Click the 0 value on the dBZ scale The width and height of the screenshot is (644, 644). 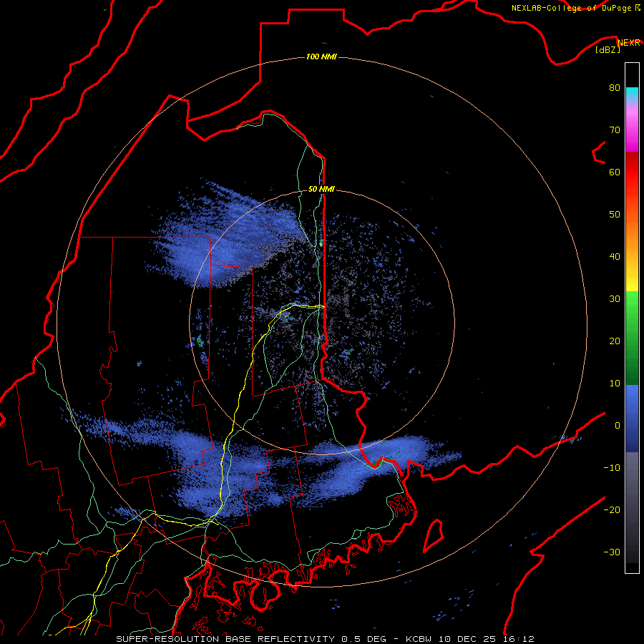(618, 426)
